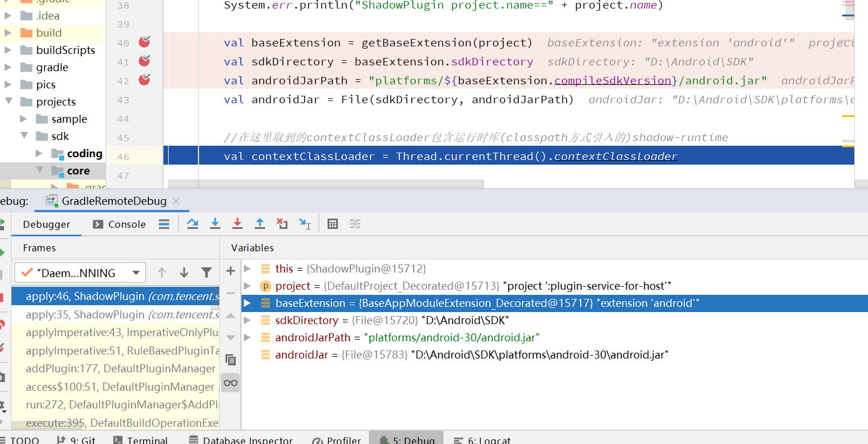Toggle the glasses watch-visibility icon
Viewport: 868px width, 444px height.
pos(231,382)
